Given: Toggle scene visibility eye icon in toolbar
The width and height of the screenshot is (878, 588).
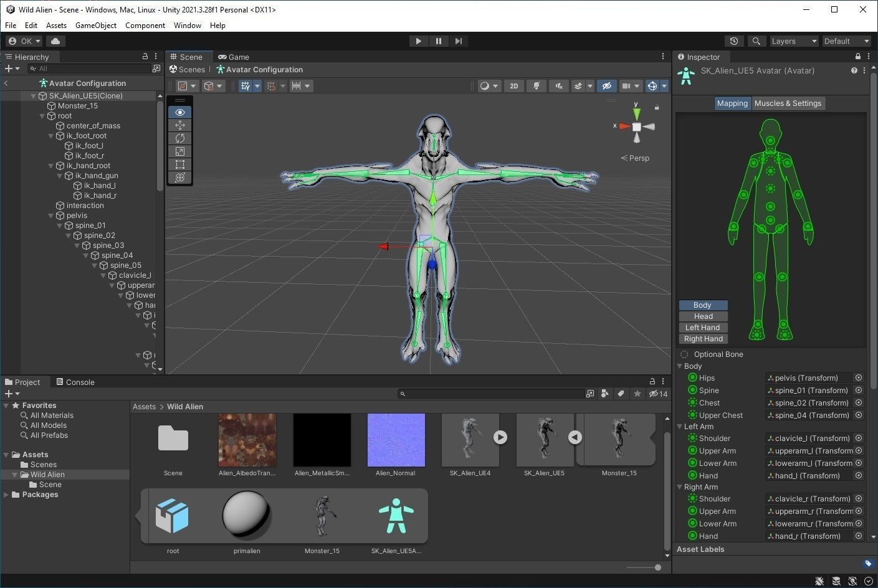Looking at the screenshot, I should tap(606, 86).
